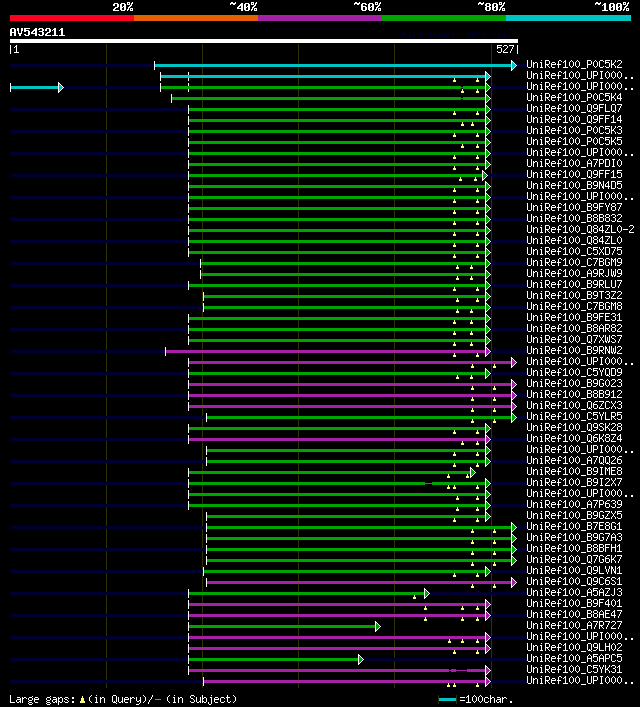Image resolution: width=640 pixels, height=707 pixels.
Task: Click the green arrowhead on the A7R727 row
Action: (x=378, y=626)
